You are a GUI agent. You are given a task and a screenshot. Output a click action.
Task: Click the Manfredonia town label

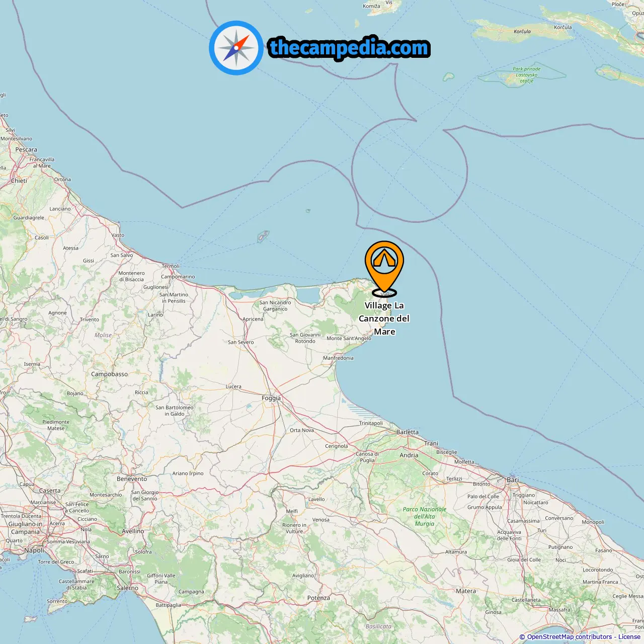click(x=338, y=358)
